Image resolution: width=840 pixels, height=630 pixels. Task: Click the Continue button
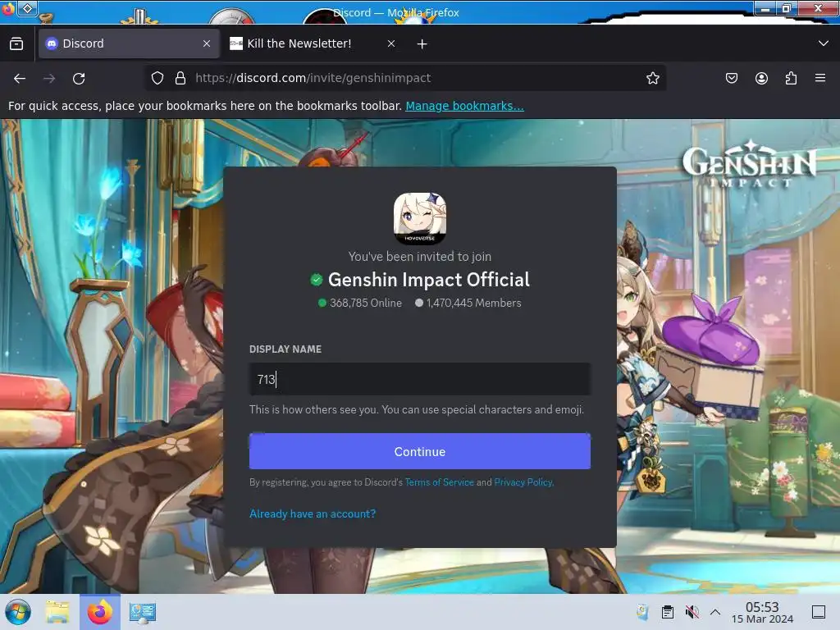(x=420, y=451)
